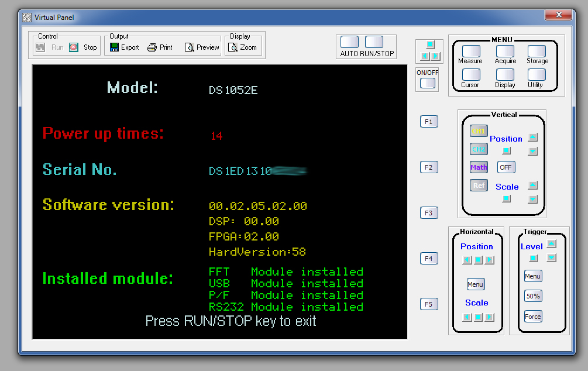Click the Vertical Scale center knob button
Screen dimensions: 588x371
(x=506, y=198)
